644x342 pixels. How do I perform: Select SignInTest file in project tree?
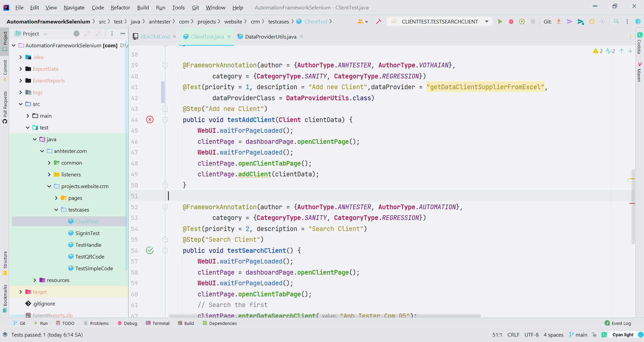[87, 233]
